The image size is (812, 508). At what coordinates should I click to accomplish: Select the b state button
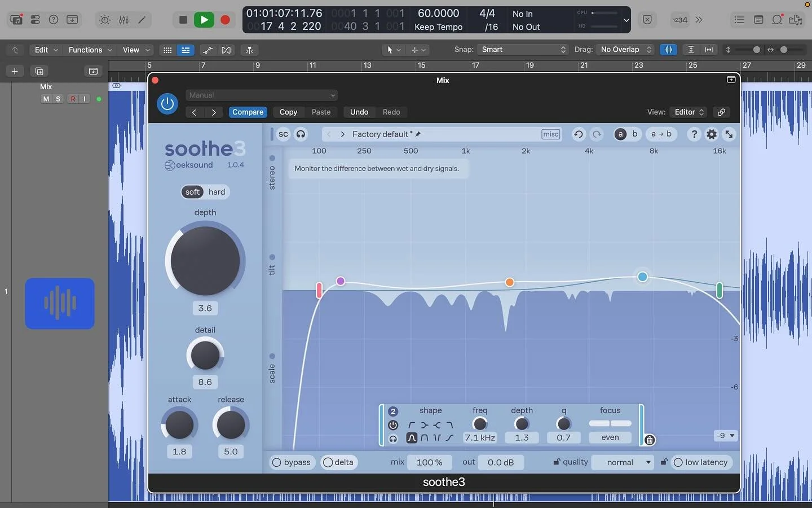pos(634,134)
